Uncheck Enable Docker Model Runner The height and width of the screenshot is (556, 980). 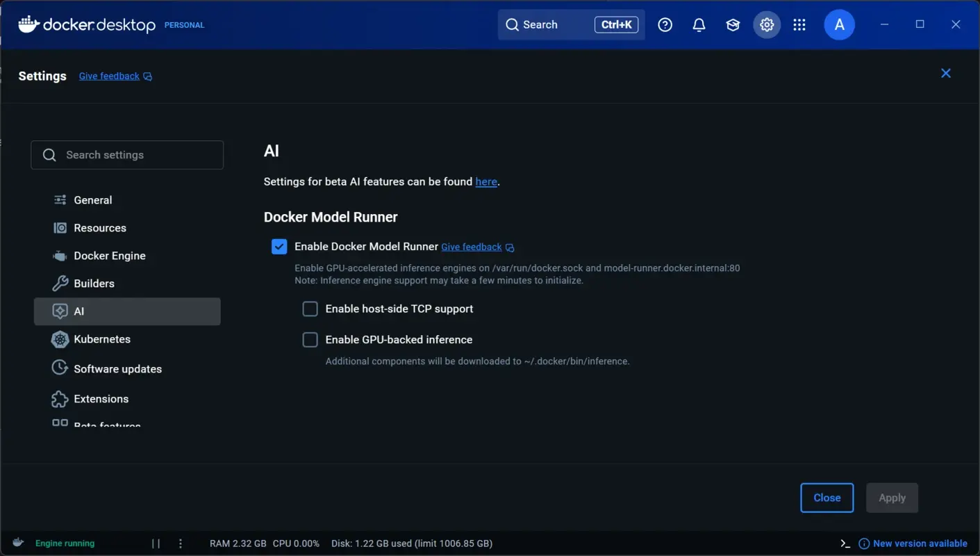click(279, 246)
